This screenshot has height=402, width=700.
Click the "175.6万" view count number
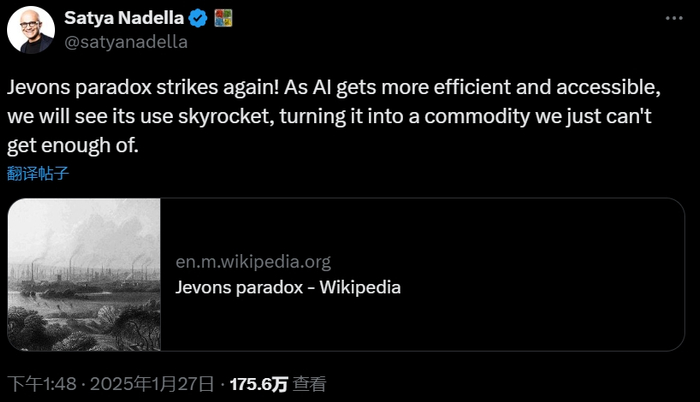[259, 383]
